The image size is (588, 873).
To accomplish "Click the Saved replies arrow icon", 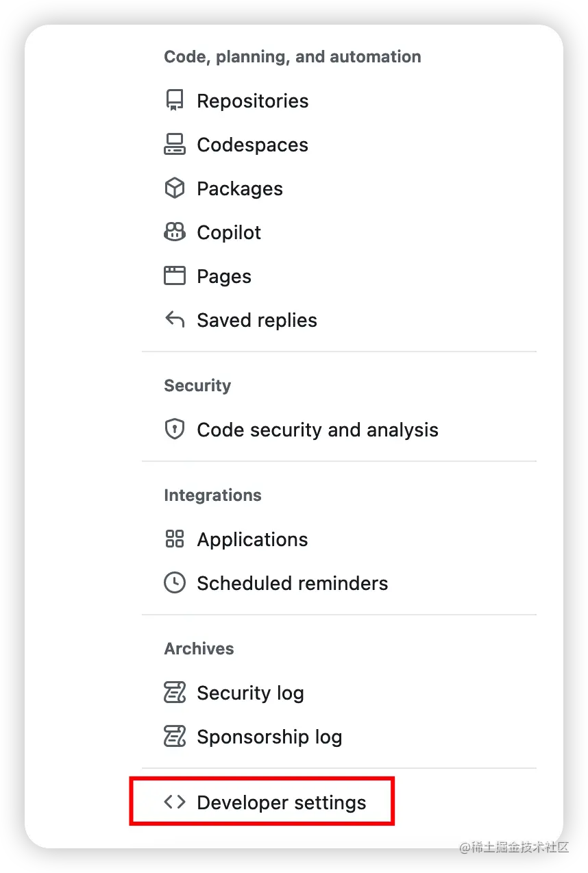I will pyautogui.click(x=175, y=320).
